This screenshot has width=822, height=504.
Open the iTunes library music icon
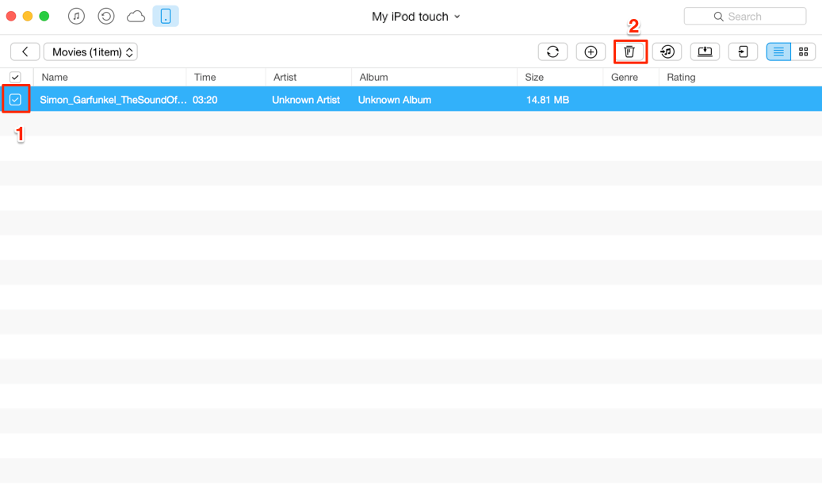point(77,16)
